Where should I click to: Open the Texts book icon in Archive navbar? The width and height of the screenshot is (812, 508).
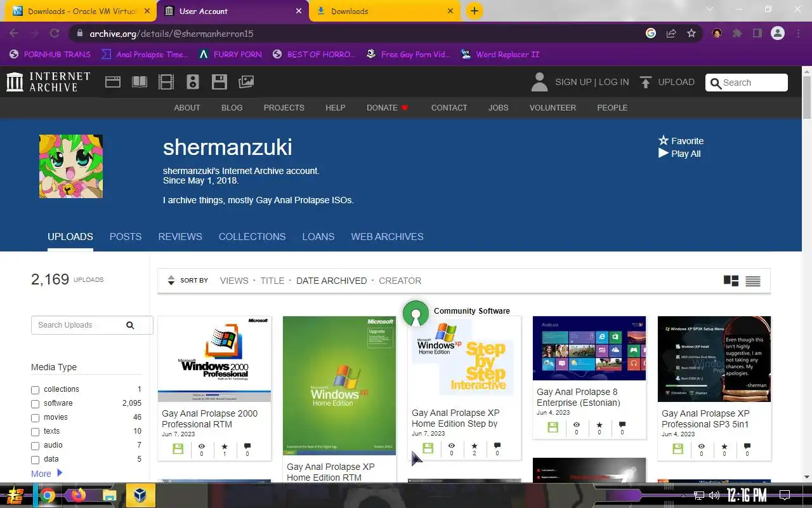tap(139, 82)
